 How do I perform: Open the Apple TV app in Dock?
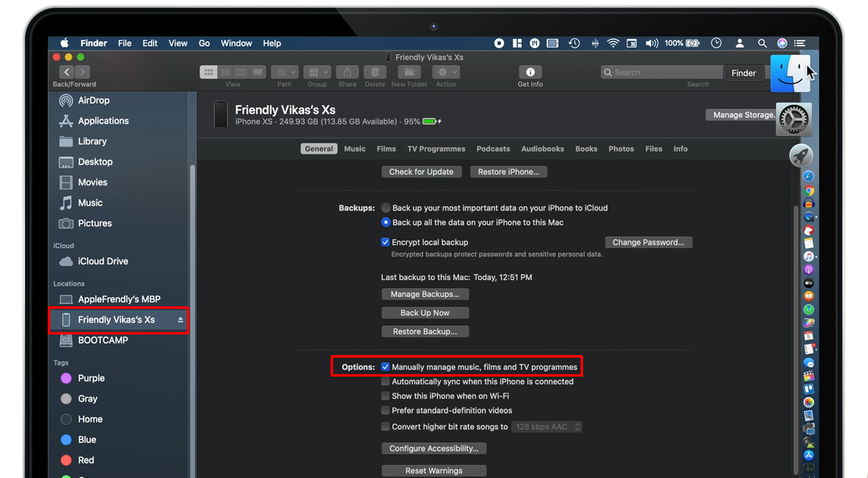809,283
